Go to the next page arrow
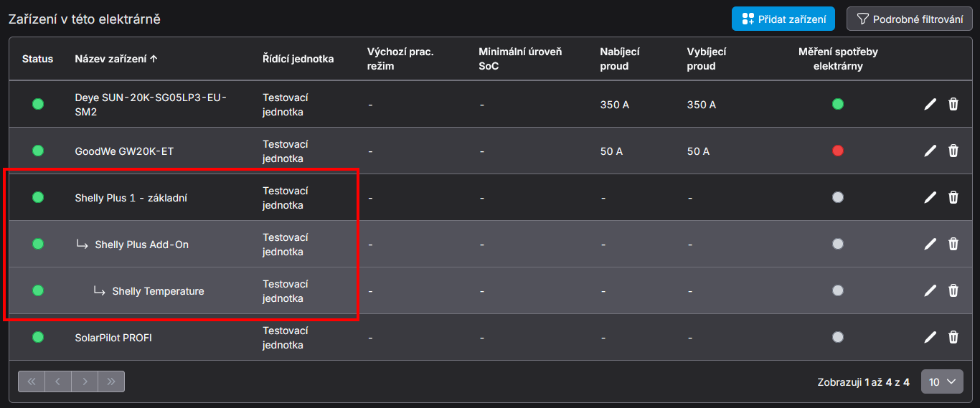This screenshot has height=408, width=980. click(x=85, y=381)
